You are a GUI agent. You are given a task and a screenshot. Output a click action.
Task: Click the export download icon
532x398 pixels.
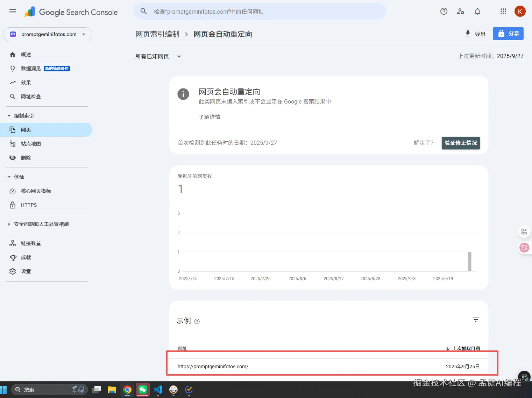click(468, 34)
